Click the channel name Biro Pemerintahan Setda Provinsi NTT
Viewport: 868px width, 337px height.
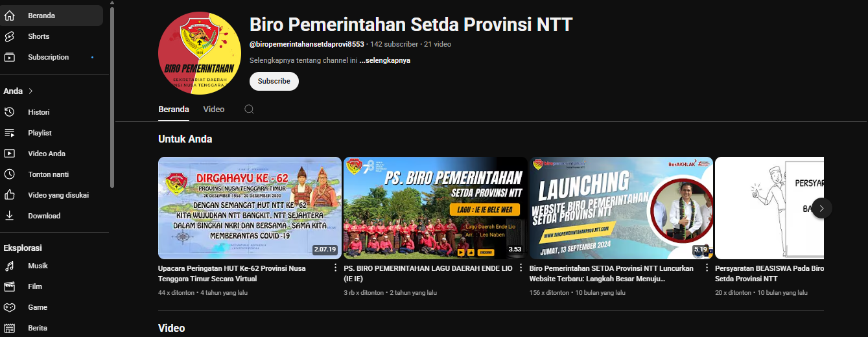pos(411,25)
